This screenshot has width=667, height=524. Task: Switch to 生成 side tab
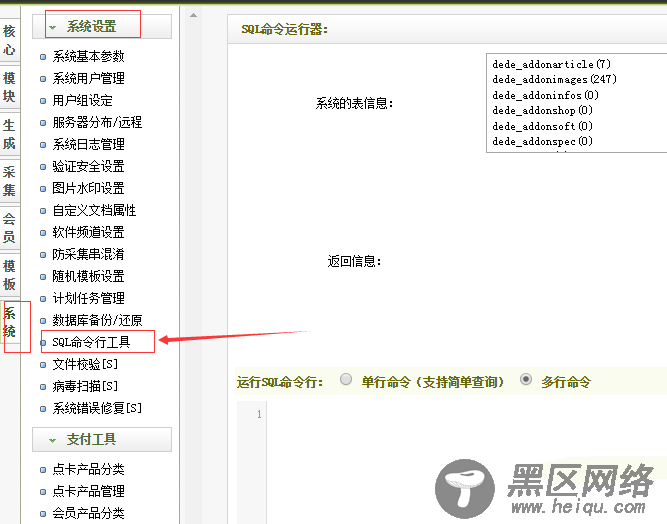click(9, 134)
